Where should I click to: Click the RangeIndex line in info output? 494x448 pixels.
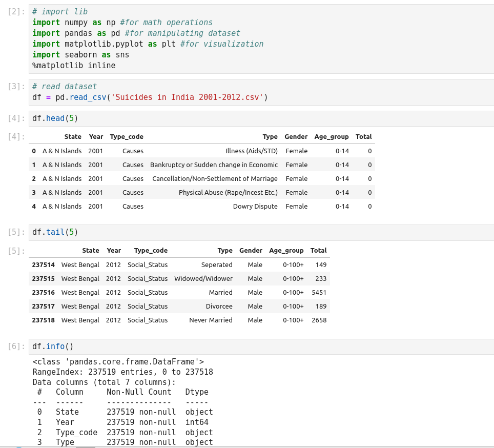(122, 372)
